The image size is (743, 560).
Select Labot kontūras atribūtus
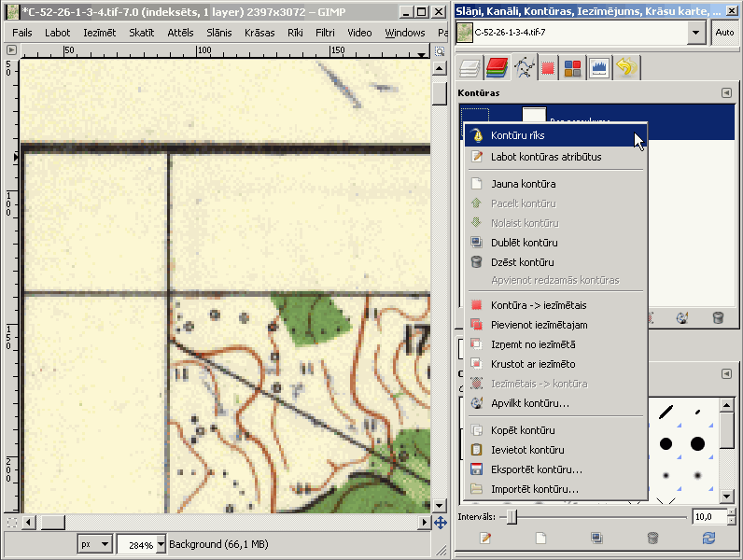tap(555, 157)
